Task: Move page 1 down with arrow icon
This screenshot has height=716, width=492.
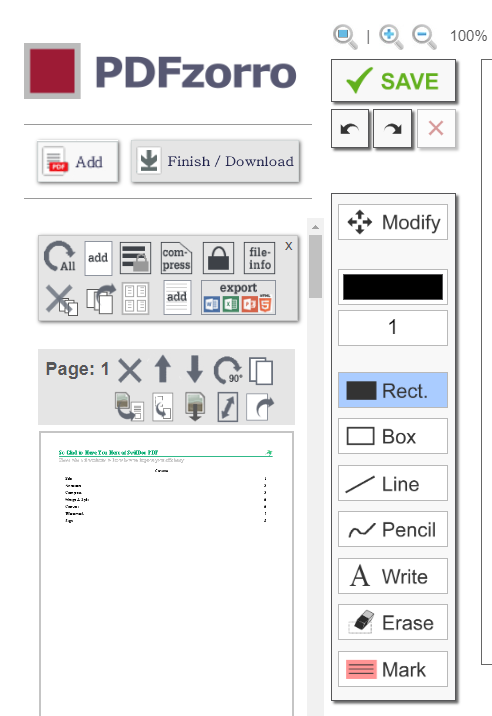Action: (195, 369)
